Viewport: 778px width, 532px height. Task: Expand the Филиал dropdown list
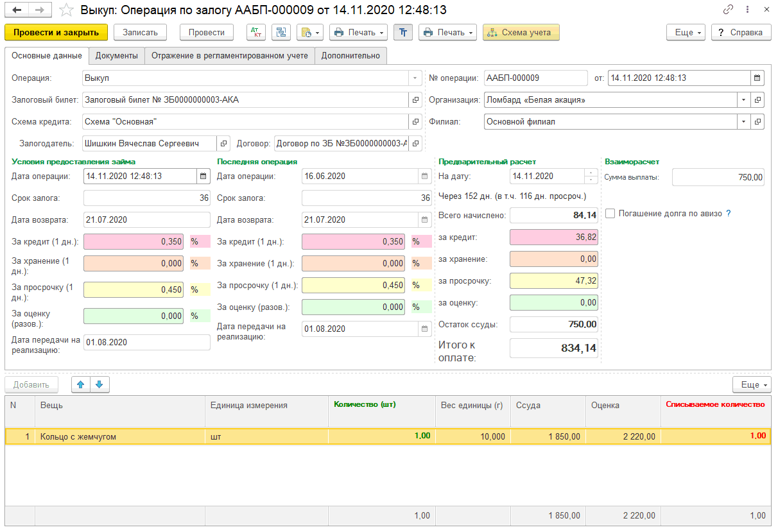click(x=743, y=121)
